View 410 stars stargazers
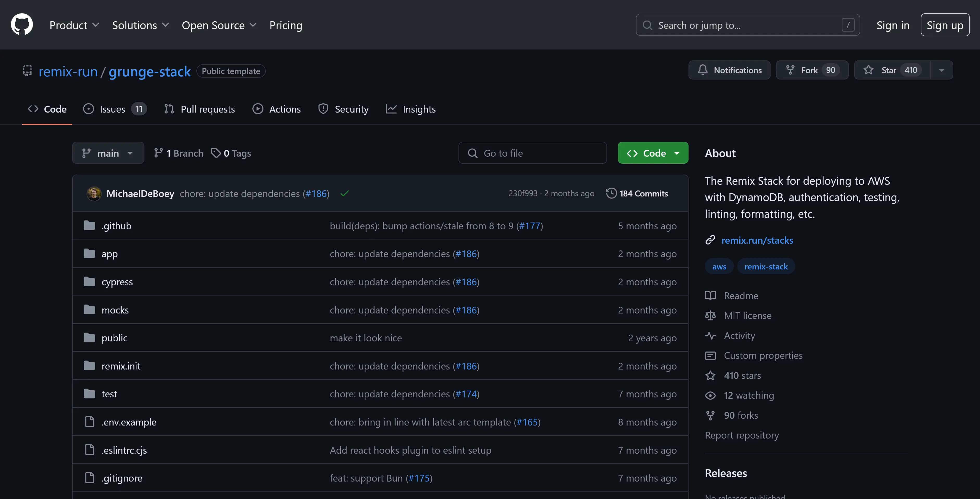 733,375
